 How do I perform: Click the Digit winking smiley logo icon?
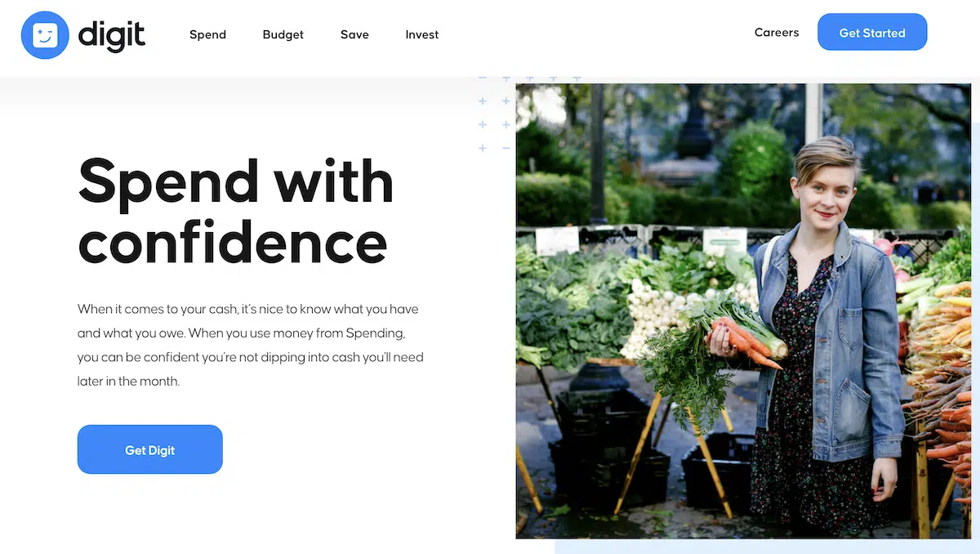[46, 35]
